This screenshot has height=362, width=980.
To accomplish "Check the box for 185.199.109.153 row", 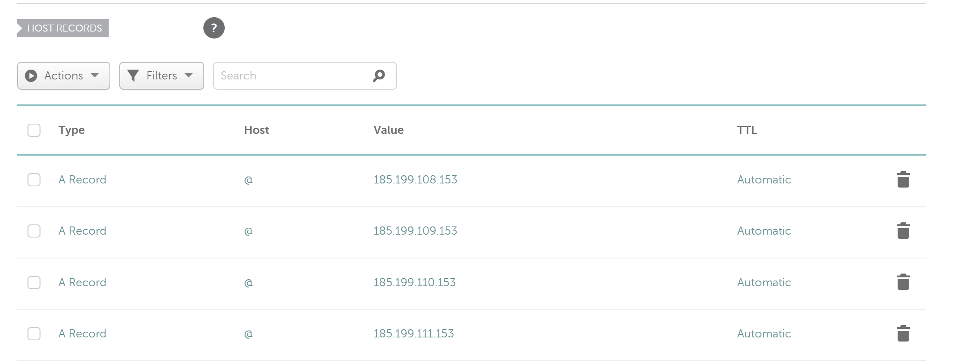I will click(34, 231).
